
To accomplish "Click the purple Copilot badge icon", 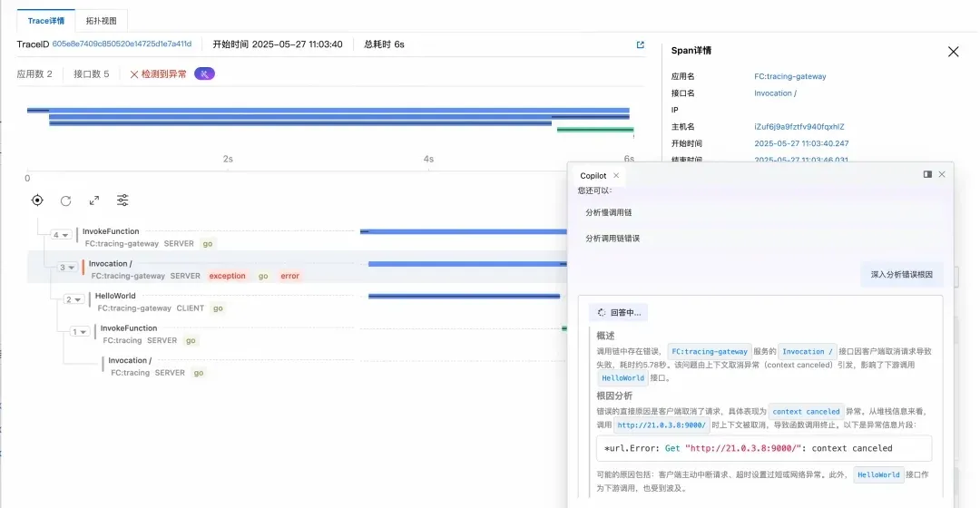I will pyautogui.click(x=204, y=73).
